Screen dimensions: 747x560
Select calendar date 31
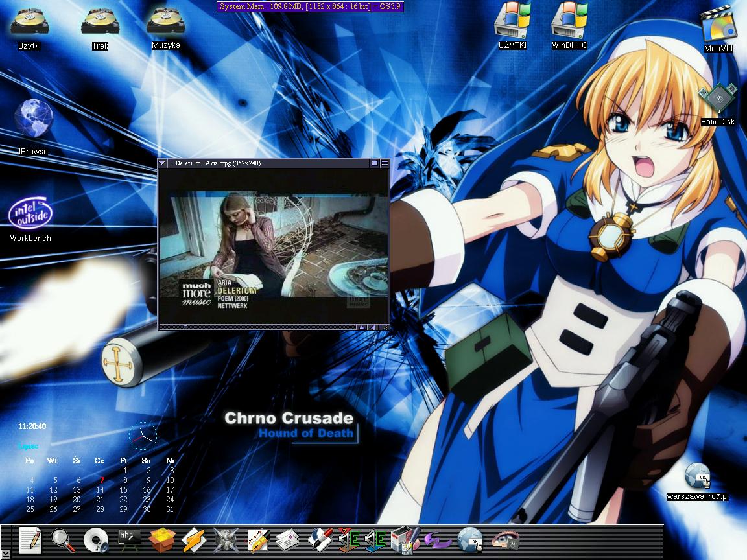pyautogui.click(x=170, y=509)
